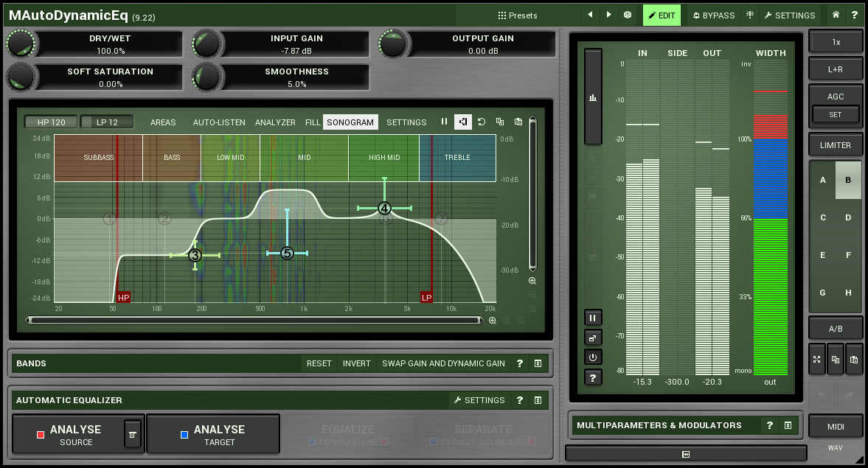Click the random preset dice icon
This screenshot has height=468, width=868.
click(x=627, y=15)
